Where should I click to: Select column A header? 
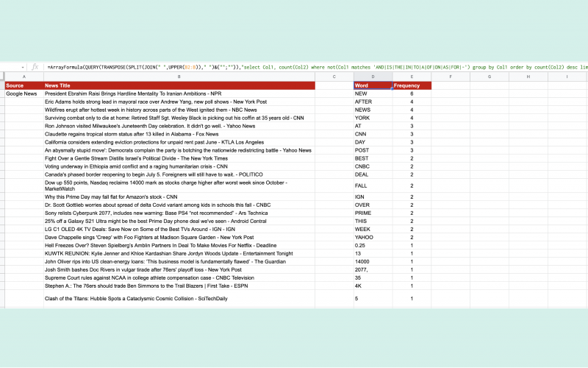(23, 77)
